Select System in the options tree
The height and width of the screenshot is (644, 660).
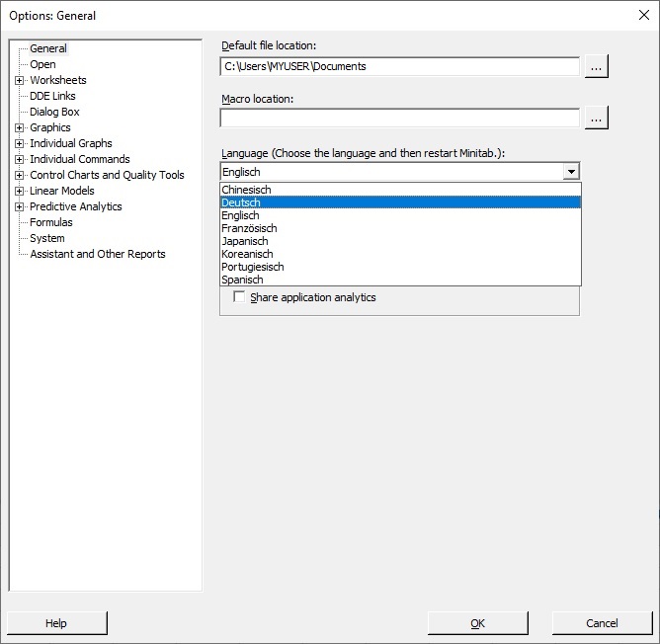point(47,238)
